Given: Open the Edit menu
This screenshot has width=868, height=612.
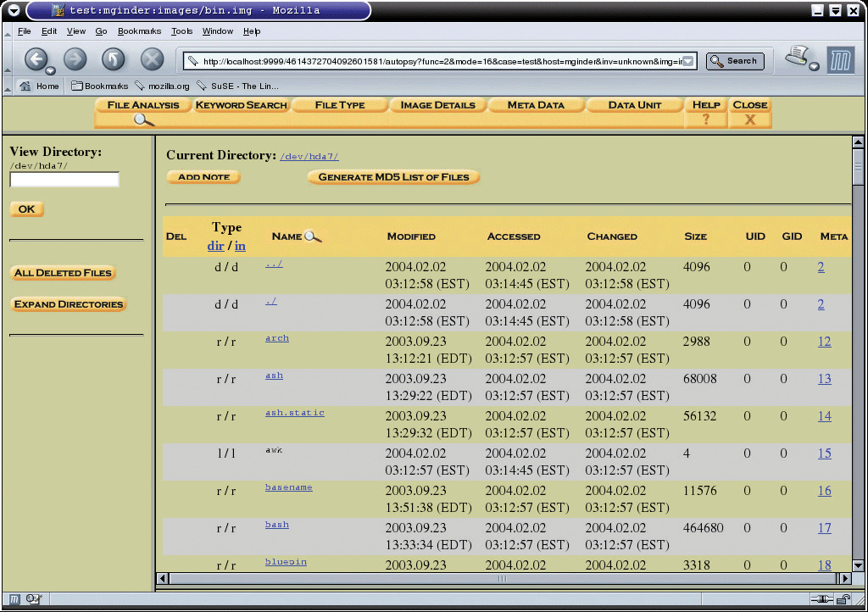Looking at the screenshot, I should (x=49, y=31).
